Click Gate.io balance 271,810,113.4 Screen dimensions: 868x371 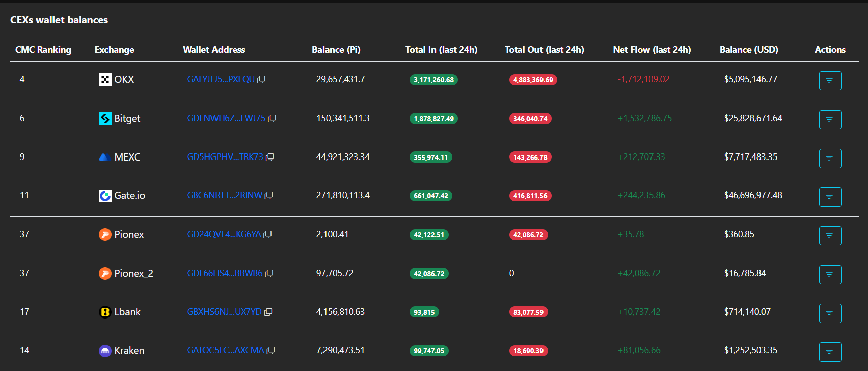(x=343, y=195)
